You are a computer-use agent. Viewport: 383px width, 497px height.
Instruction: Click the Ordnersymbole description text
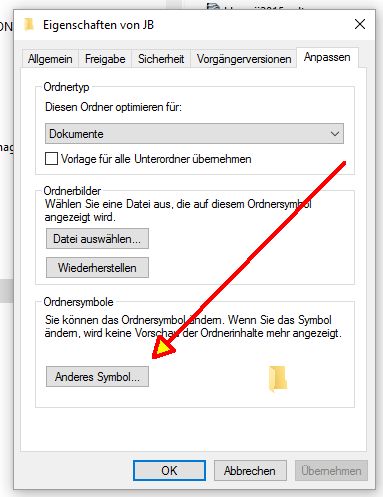point(193,327)
